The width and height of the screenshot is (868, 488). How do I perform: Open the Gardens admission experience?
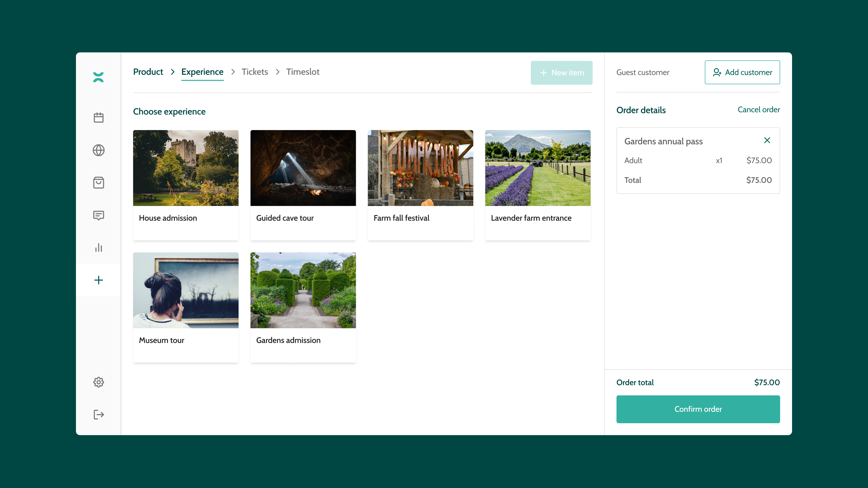(303, 307)
